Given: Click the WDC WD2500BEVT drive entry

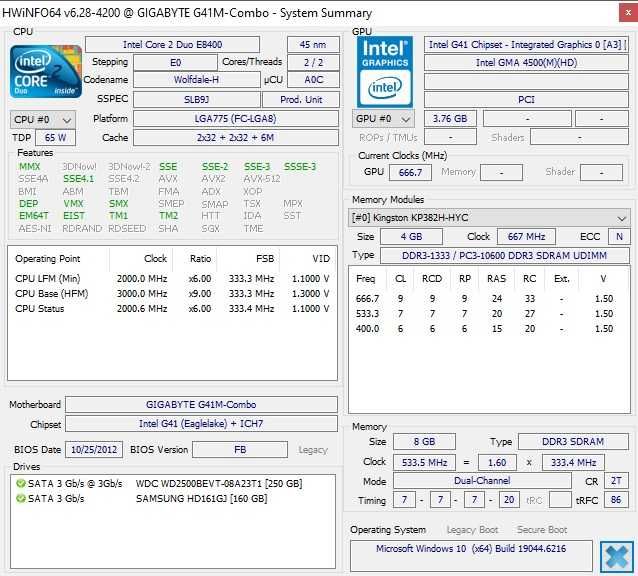Looking at the screenshot, I should pyautogui.click(x=218, y=483).
